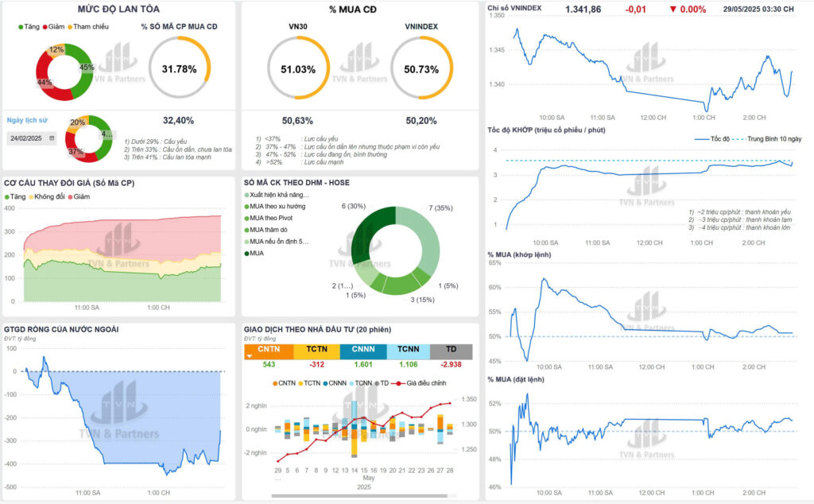Click the dark green MUA legend marker
The width and height of the screenshot is (814, 504).
click(x=246, y=254)
